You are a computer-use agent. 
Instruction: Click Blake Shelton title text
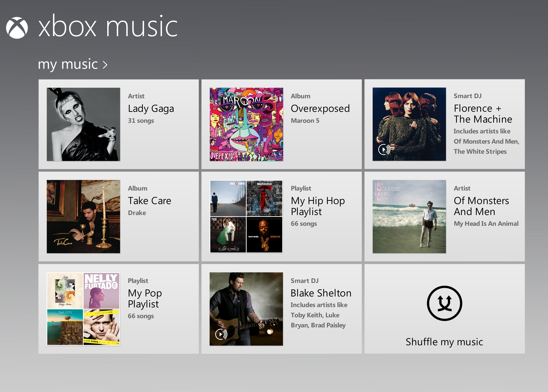(321, 293)
